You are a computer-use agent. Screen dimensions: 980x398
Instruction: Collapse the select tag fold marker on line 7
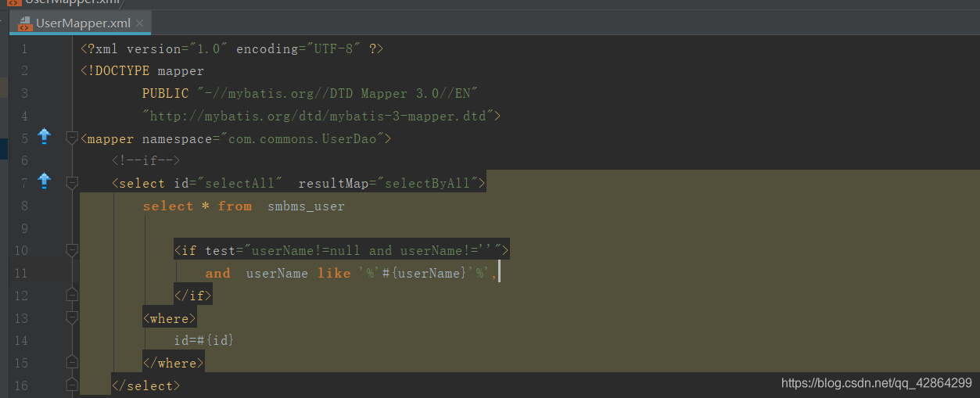pyautogui.click(x=72, y=183)
